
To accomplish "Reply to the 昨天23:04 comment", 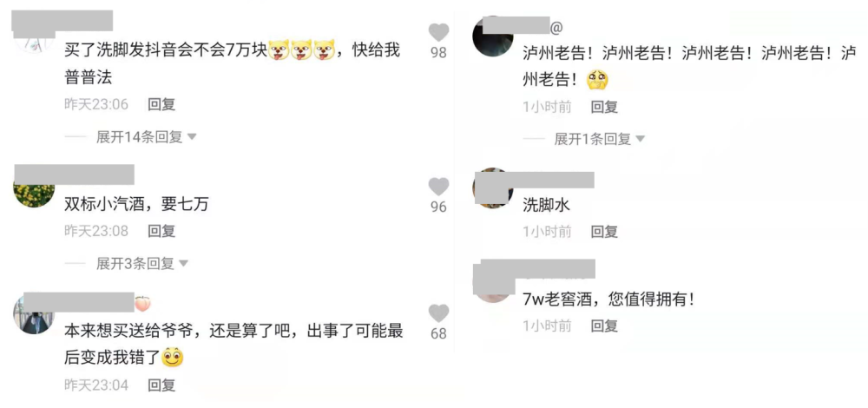I will (x=161, y=385).
